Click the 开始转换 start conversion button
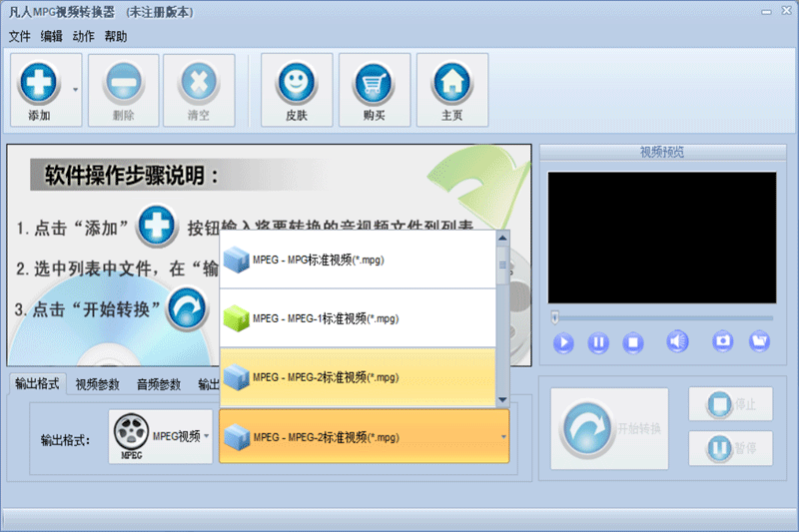This screenshot has height=532, width=799. [x=609, y=428]
